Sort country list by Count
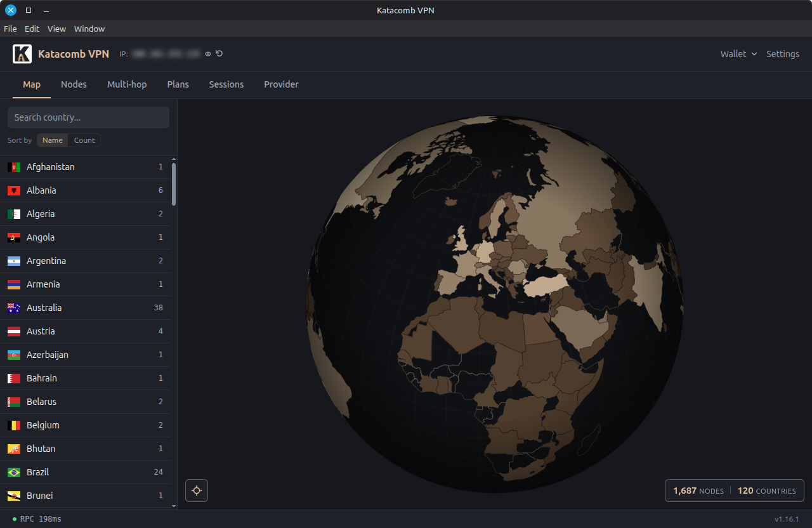Screen dimensions: 812x528 tap(84, 140)
